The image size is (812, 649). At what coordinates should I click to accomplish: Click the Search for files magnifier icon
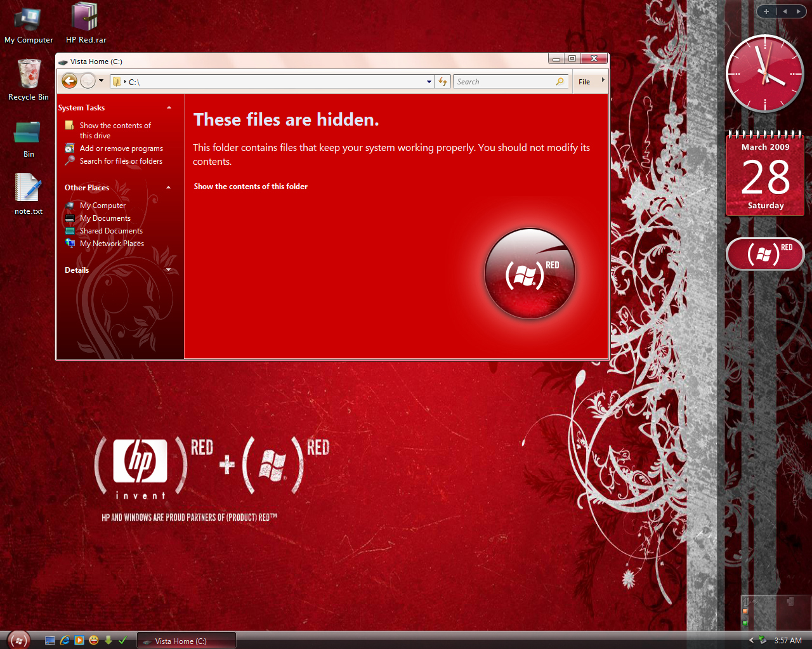tap(70, 161)
